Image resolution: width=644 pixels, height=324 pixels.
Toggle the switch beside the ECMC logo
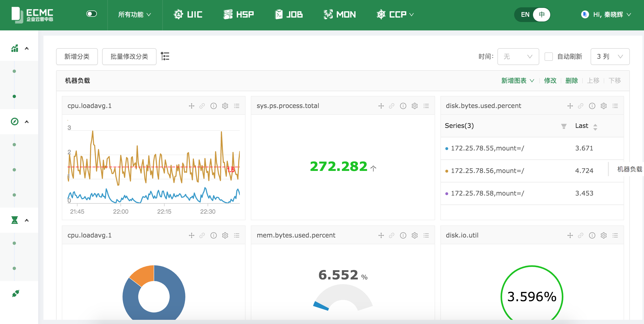[91, 14]
